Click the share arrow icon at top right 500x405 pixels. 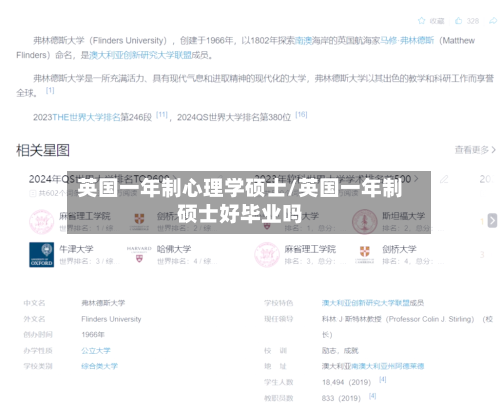tap(493, 21)
